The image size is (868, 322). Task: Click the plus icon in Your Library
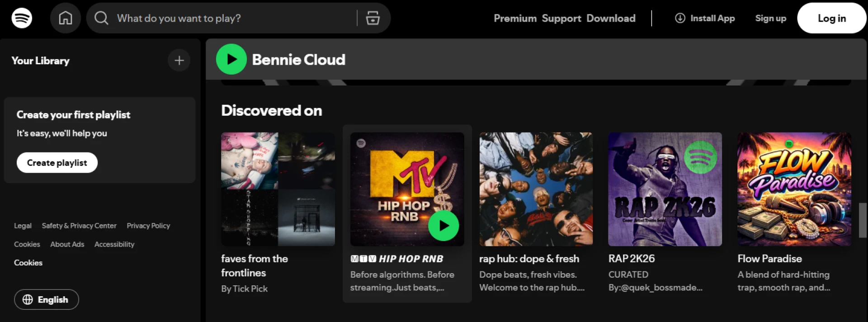179,60
